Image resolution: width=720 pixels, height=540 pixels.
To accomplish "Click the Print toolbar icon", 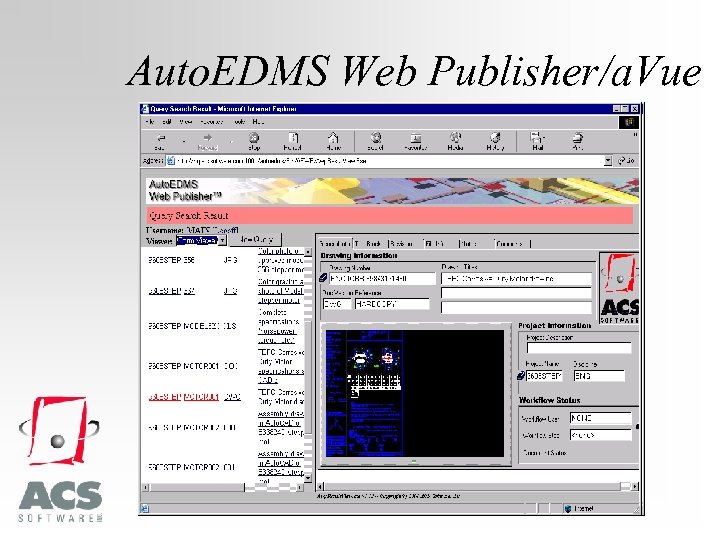I will (578, 137).
